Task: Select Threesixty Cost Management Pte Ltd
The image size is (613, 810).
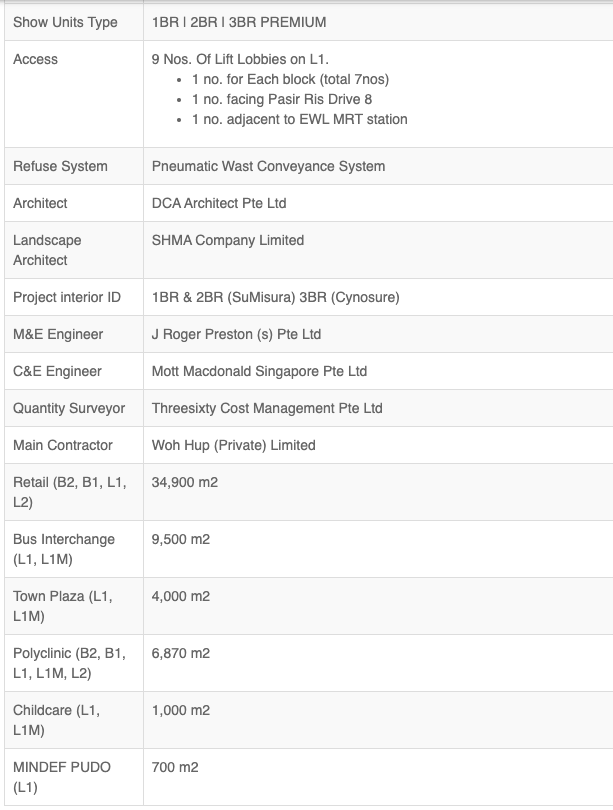Action: coord(267,408)
